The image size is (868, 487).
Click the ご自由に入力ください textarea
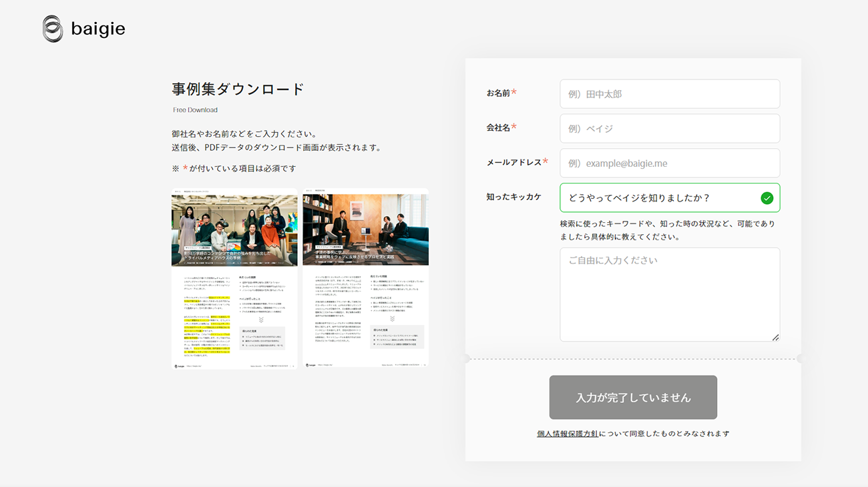670,294
